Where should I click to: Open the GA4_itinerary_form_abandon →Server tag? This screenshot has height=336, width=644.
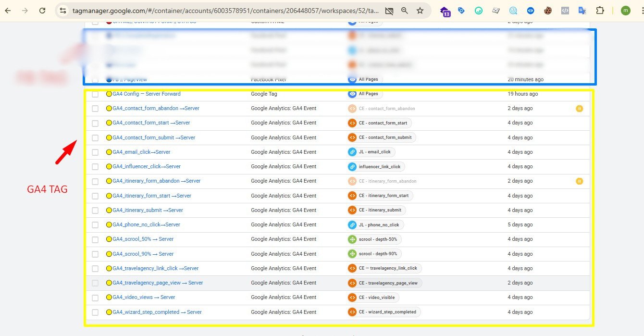click(x=157, y=181)
